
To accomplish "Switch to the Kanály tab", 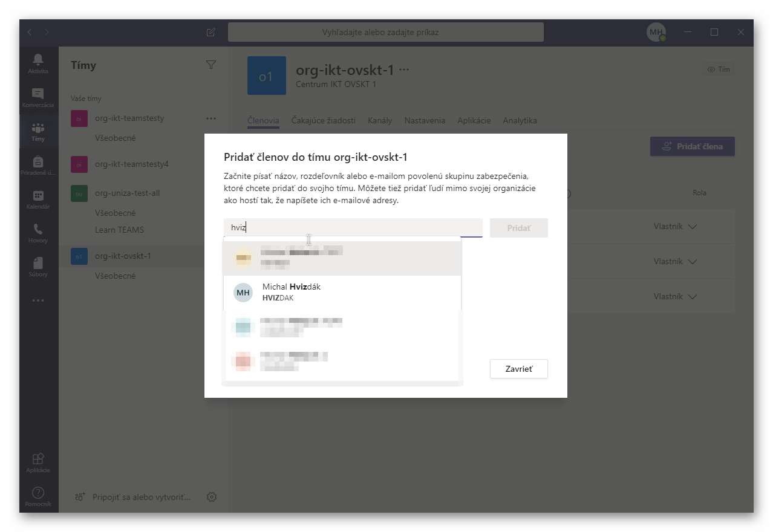I will 380,120.
